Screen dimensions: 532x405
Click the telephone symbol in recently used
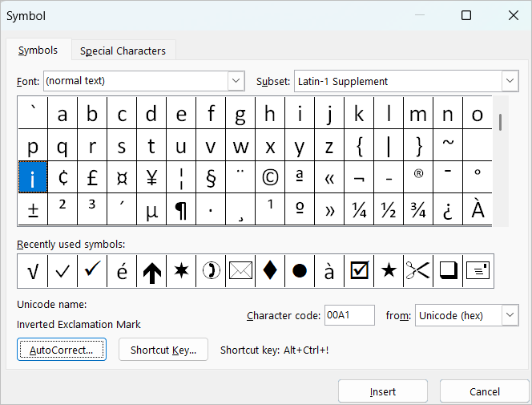click(x=211, y=271)
